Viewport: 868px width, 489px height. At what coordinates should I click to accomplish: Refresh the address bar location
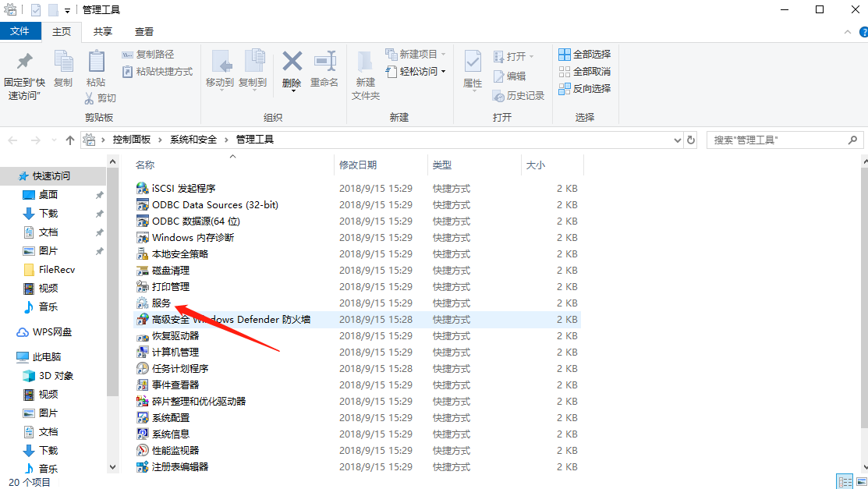click(x=691, y=140)
